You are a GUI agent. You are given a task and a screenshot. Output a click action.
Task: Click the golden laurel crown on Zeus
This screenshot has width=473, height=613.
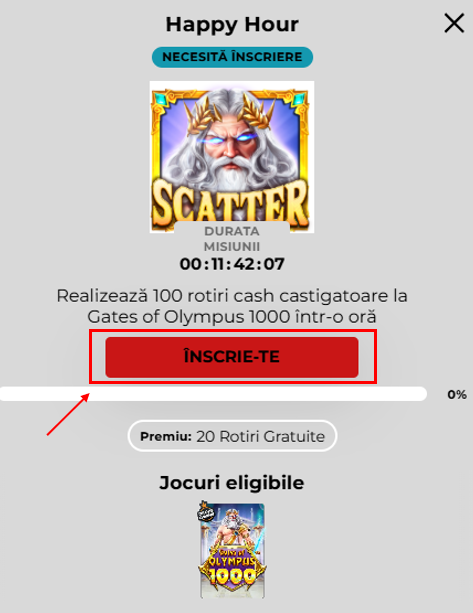(x=229, y=111)
